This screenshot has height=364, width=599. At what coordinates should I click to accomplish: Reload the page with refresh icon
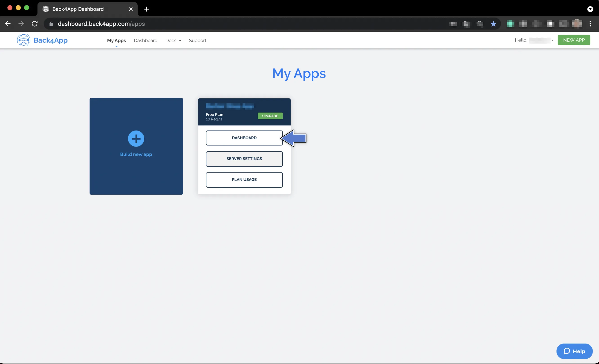pos(35,24)
